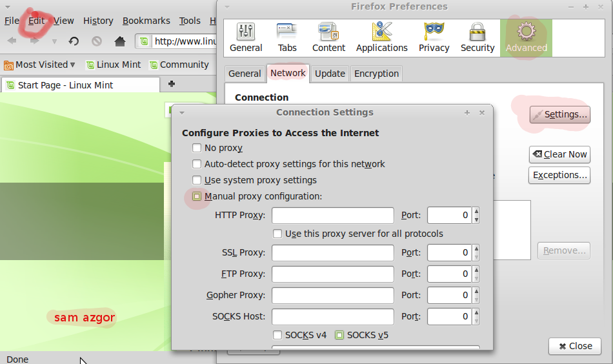613x364 pixels.
Task: Click the connection Settings... button
Action: (x=560, y=114)
